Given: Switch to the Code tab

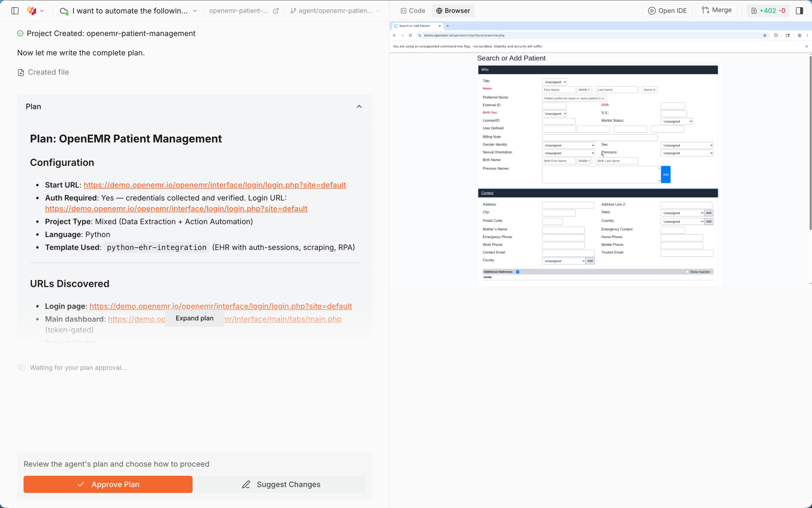Looking at the screenshot, I should click(x=413, y=11).
